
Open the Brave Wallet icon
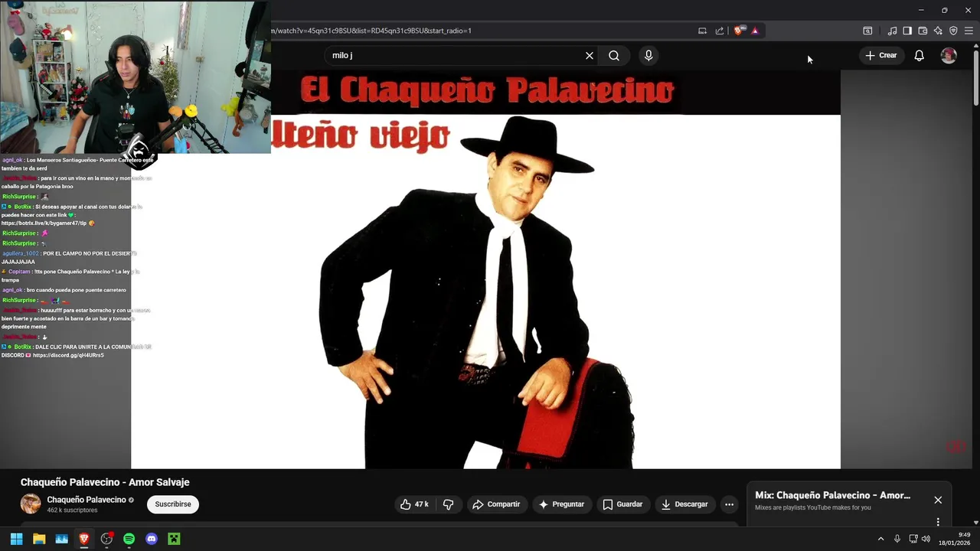tap(923, 31)
